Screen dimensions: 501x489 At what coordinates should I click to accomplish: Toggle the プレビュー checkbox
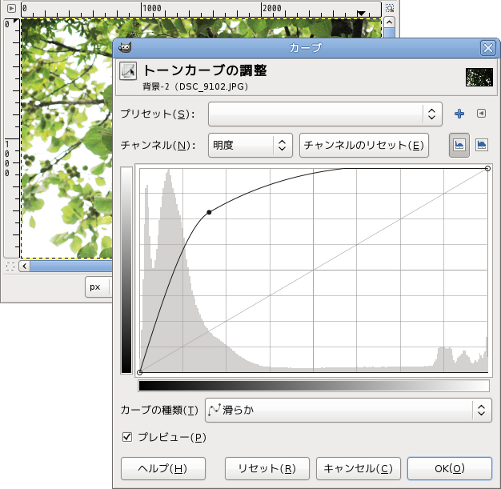pyautogui.click(x=127, y=437)
